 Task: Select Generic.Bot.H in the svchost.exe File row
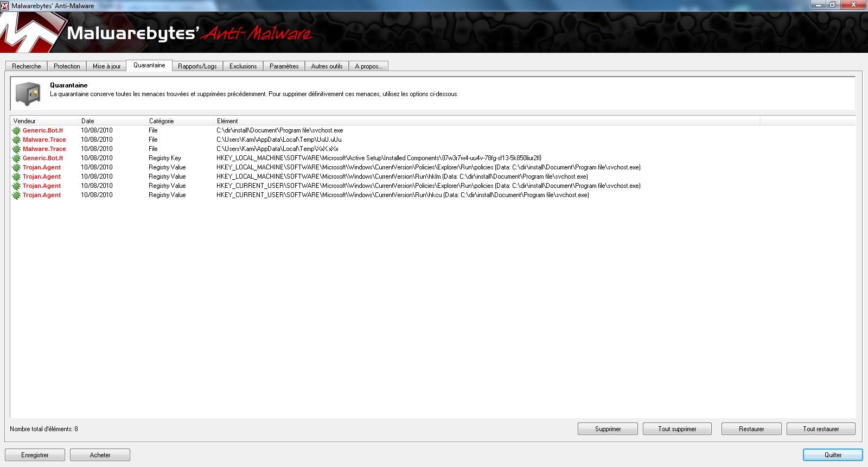43,130
